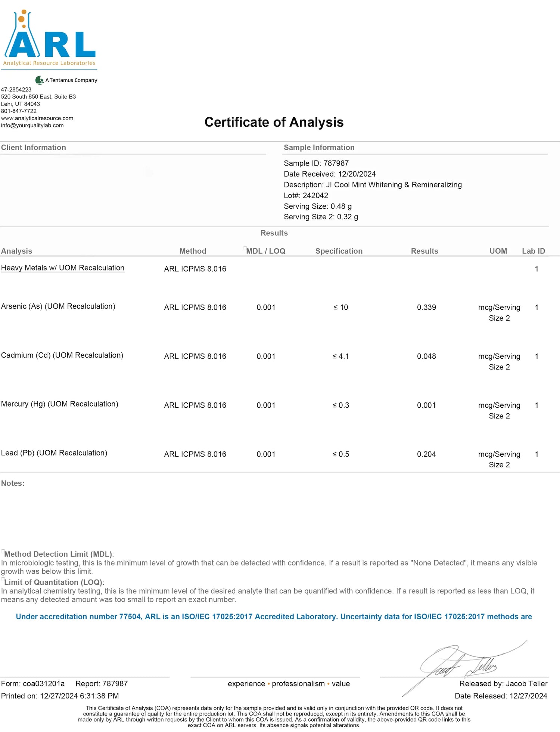Click the ARL flask logo
The height and width of the screenshot is (732, 560).
tap(49, 39)
